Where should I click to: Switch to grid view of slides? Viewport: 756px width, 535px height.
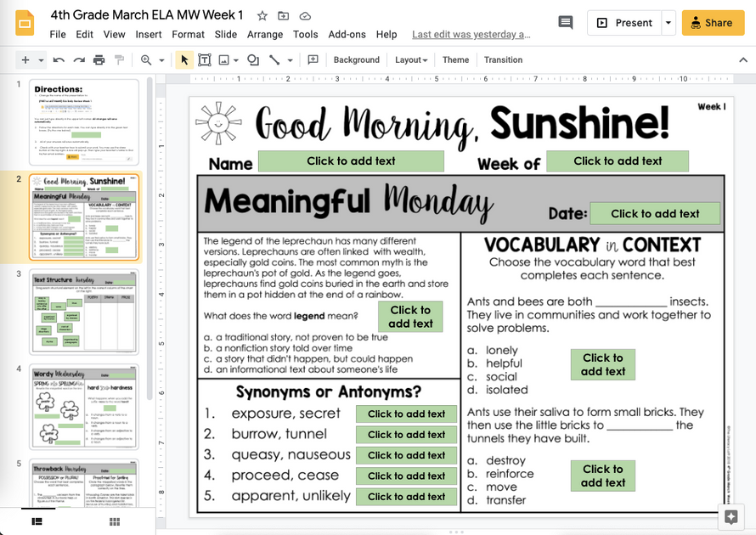coord(115,522)
